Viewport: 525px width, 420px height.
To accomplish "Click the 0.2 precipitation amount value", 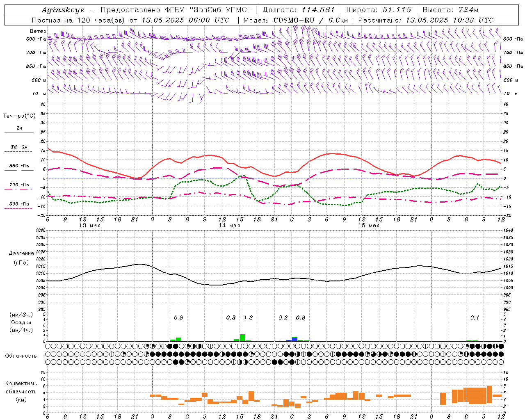I will [283, 317].
